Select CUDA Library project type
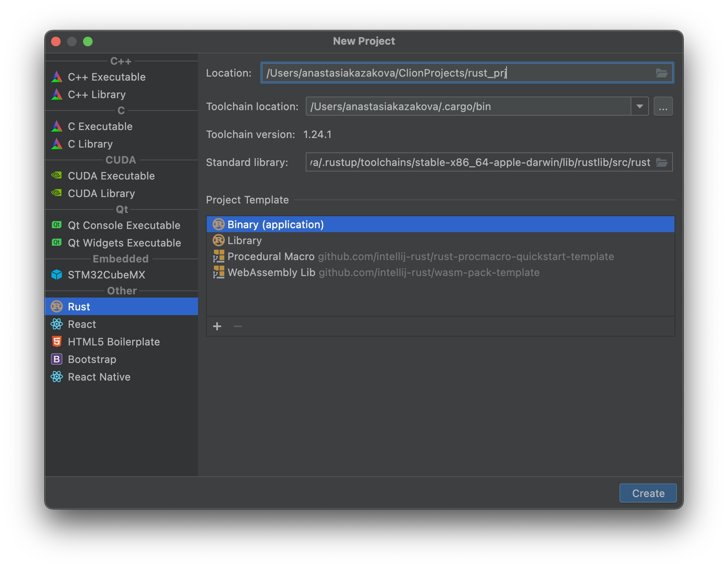This screenshot has height=568, width=728. [121, 193]
